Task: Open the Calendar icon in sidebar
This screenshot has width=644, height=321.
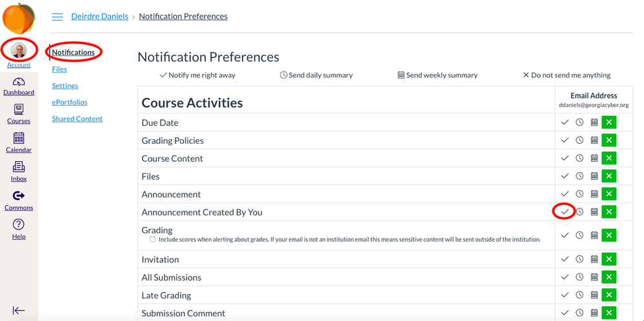Action: [x=19, y=138]
